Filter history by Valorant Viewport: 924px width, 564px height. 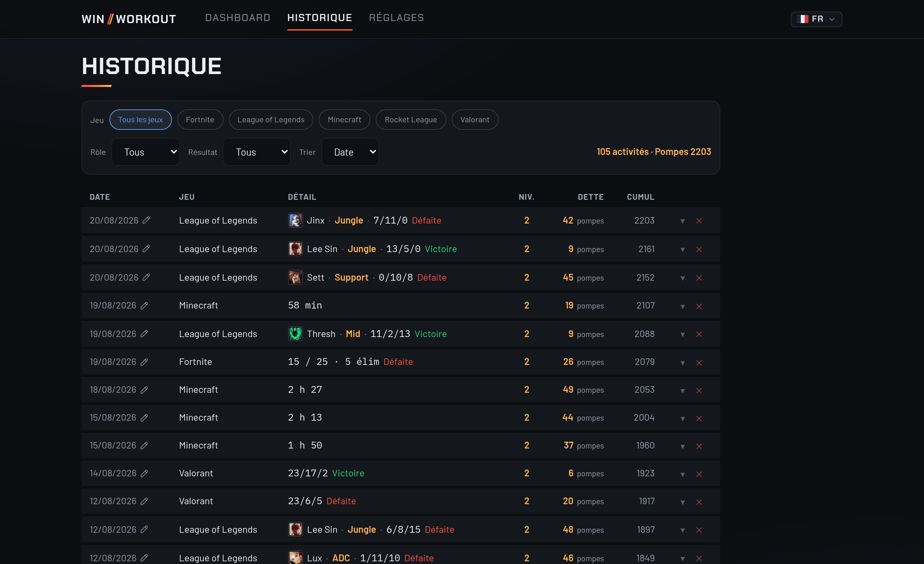[x=475, y=120]
